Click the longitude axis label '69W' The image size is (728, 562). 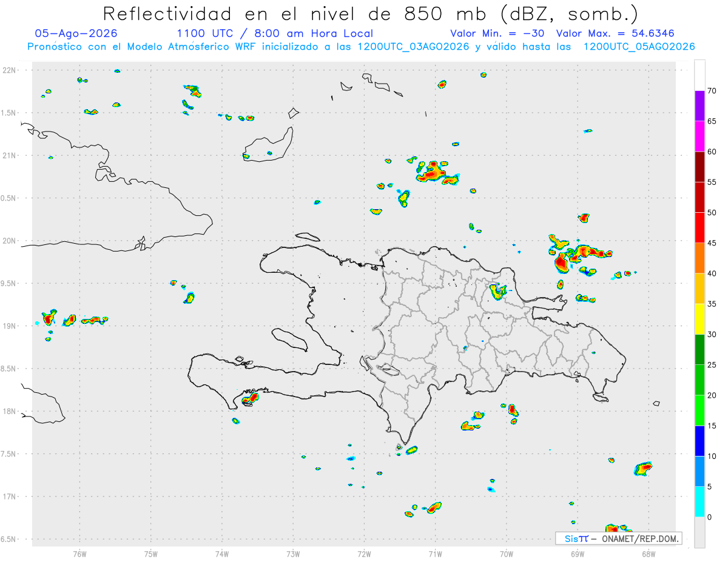[578, 553]
